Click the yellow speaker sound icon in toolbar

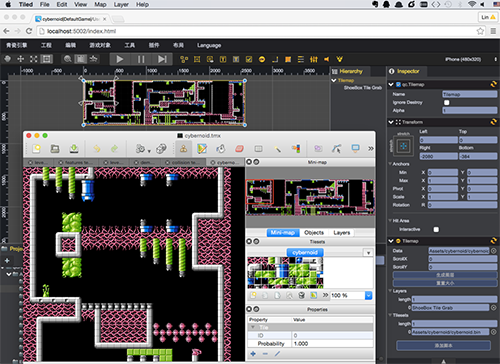point(327,59)
